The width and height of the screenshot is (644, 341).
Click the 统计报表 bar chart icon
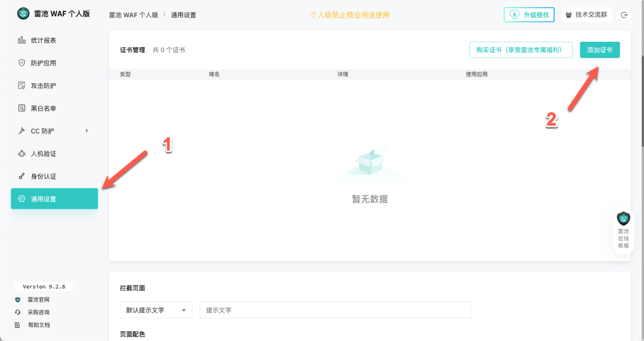click(22, 40)
